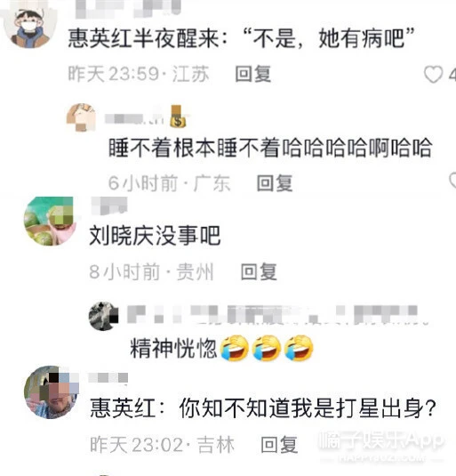The width and height of the screenshot is (456, 476).
Task: Open the dark grayscale avatar of 精神恍惚 replier
Action: pos(103,316)
